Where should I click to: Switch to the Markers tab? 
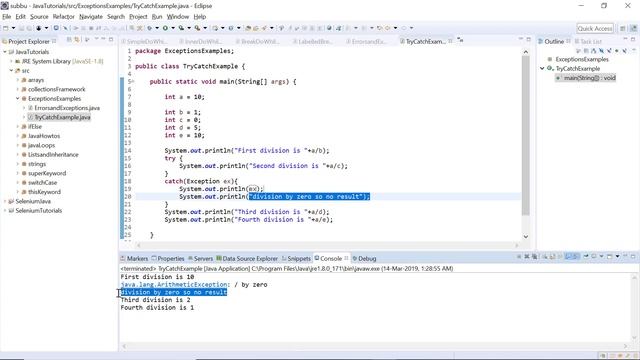click(x=134, y=258)
